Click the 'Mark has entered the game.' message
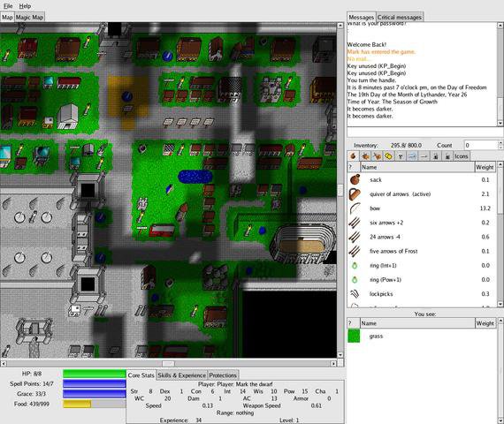 (x=381, y=52)
